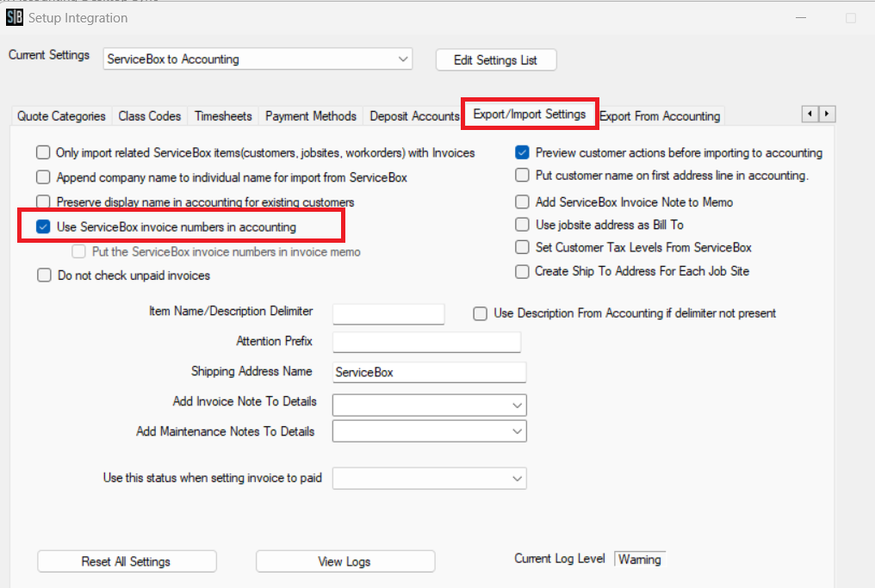Viewport: 875px width, 588px height.
Task: Toggle Use jobsite address as Bill To
Action: pyautogui.click(x=522, y=224)
